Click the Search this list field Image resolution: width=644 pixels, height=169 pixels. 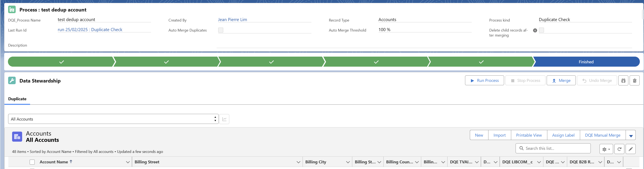click(553, 148)
